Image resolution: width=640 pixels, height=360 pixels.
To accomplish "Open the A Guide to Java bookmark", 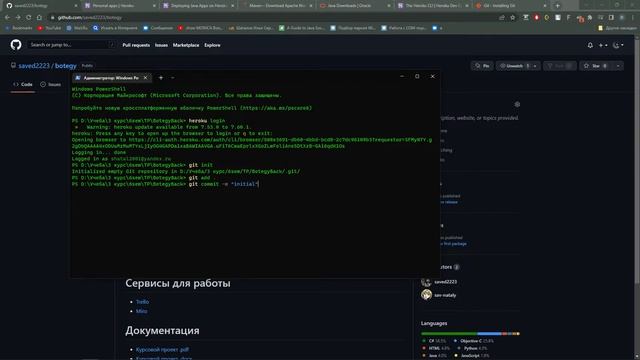I will [x=302, y=28].
